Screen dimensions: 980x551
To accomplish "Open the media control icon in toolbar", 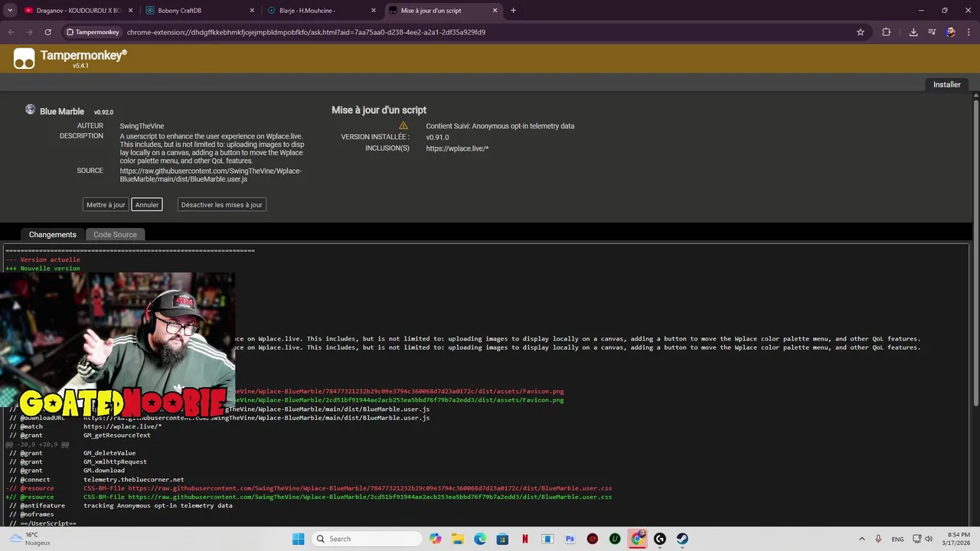I will pyautogui.click(x=932, y=32).
